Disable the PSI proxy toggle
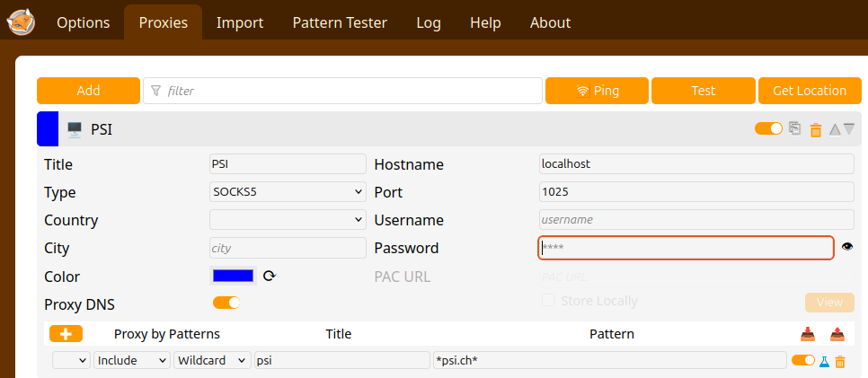 click(x=768, y=128)
